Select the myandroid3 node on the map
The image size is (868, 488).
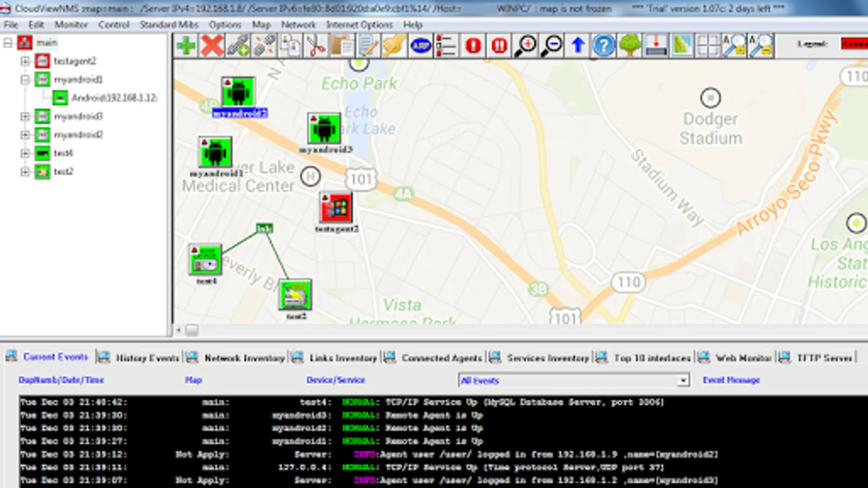324,129
